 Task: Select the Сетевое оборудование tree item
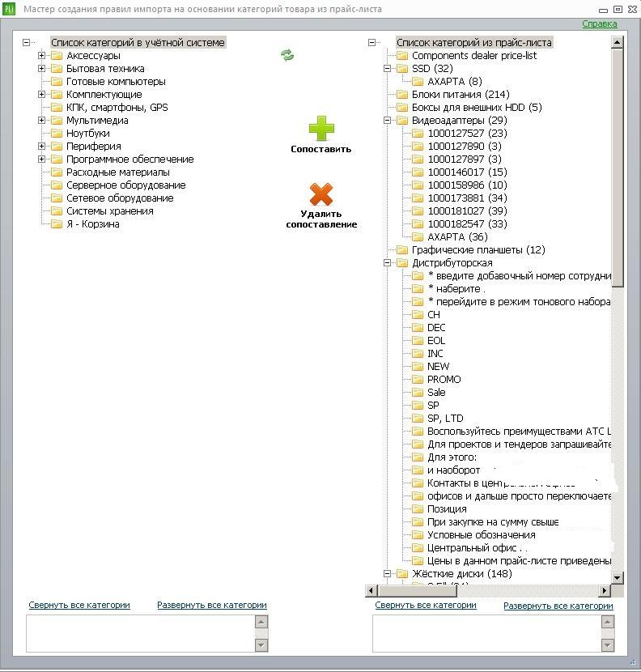point(120,198)
